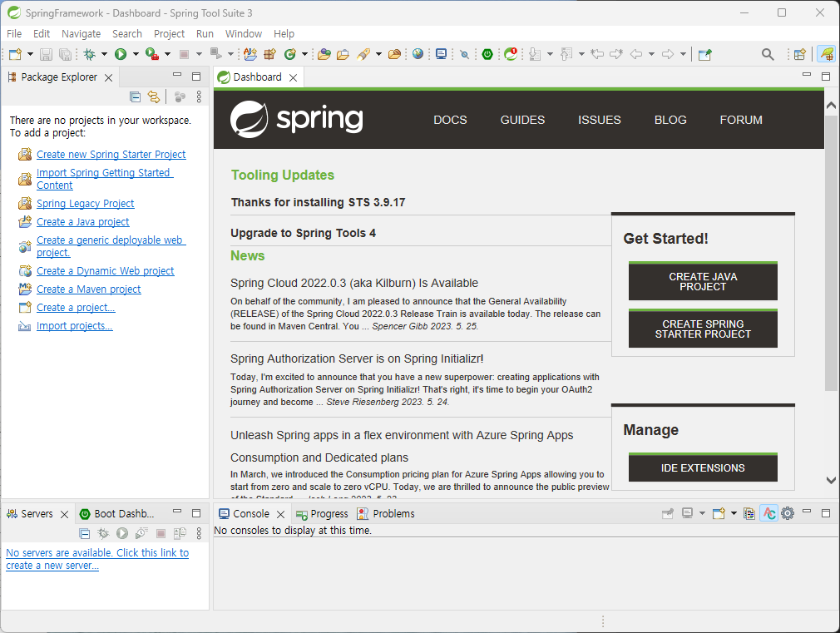Image resolution: width=840 pixels, height=633 pixels.
Task: Click the green Run button in the toolbar
Action: (121, 54)
